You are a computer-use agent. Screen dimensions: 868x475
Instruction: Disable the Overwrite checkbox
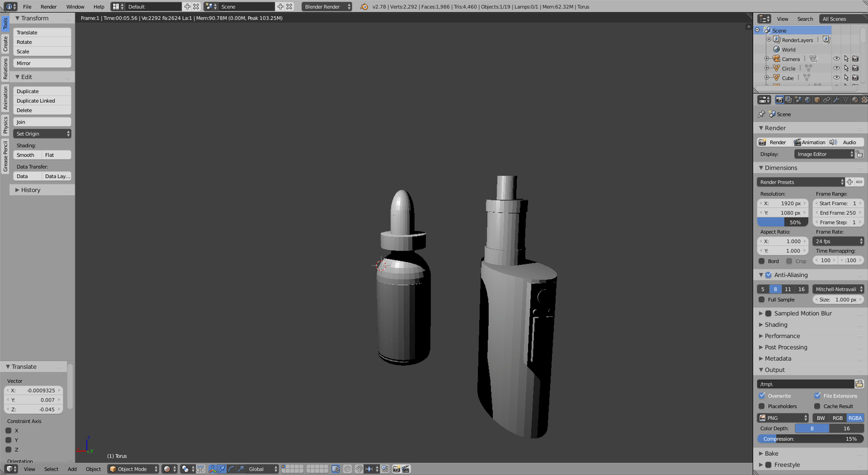pos(762,396)
